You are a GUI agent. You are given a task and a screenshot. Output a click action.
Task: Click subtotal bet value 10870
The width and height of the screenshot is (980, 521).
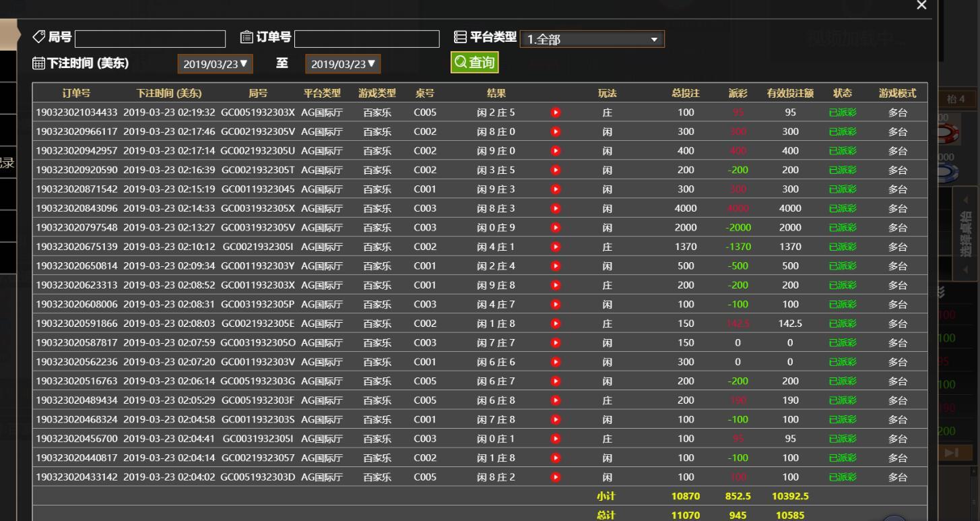686,497
